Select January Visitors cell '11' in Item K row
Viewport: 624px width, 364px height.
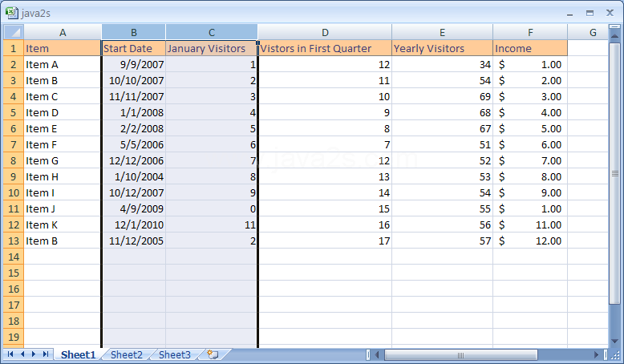(x=211, y=224)
